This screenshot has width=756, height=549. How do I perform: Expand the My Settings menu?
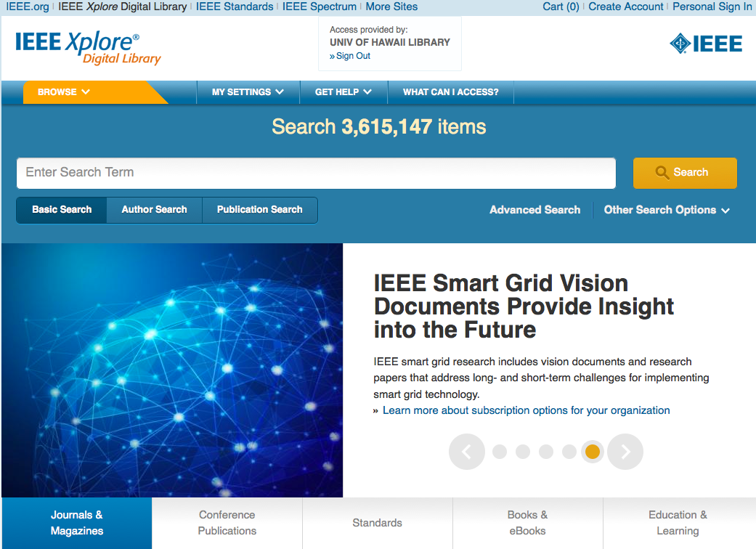[248, 92]
